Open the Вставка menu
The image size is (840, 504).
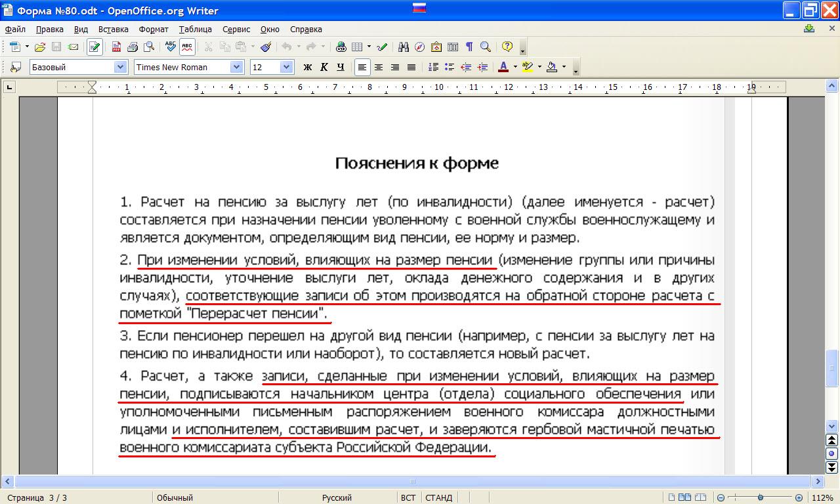click(114, 29)
